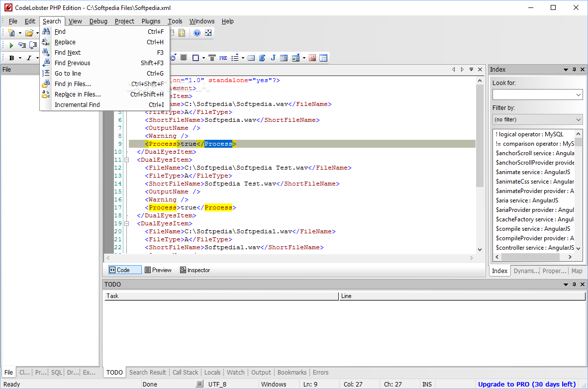Toggle full screen with the four-arrows icon
This screenshot has height=389, width=588.
pos(208,33)
